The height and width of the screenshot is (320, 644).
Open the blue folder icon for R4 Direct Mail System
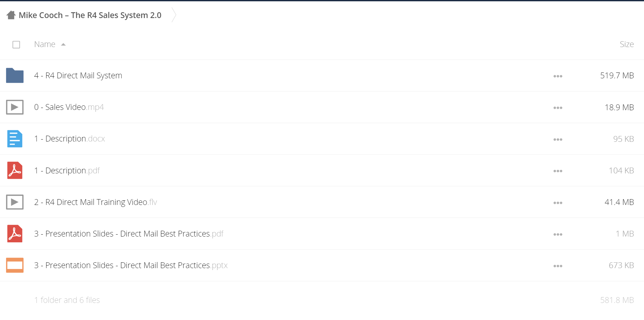pos(15,75)
